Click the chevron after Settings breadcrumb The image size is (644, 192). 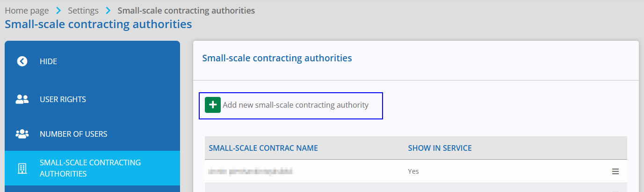pos(109,10)
